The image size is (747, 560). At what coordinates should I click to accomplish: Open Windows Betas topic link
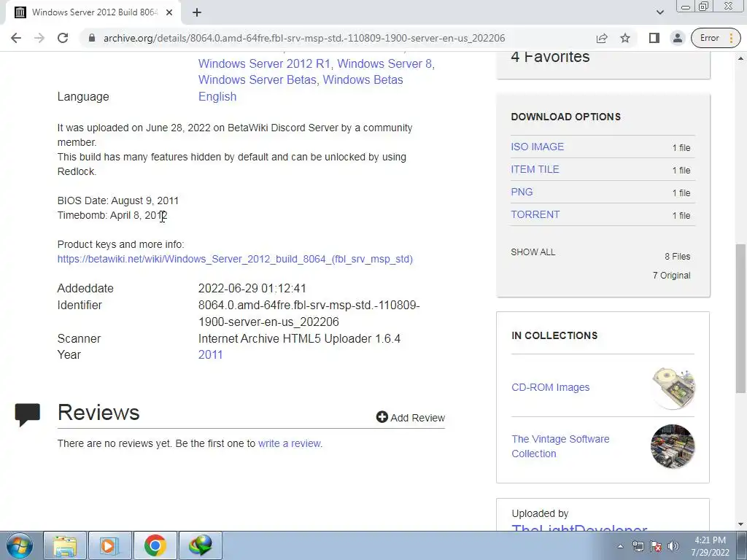[x=363, y=79]
